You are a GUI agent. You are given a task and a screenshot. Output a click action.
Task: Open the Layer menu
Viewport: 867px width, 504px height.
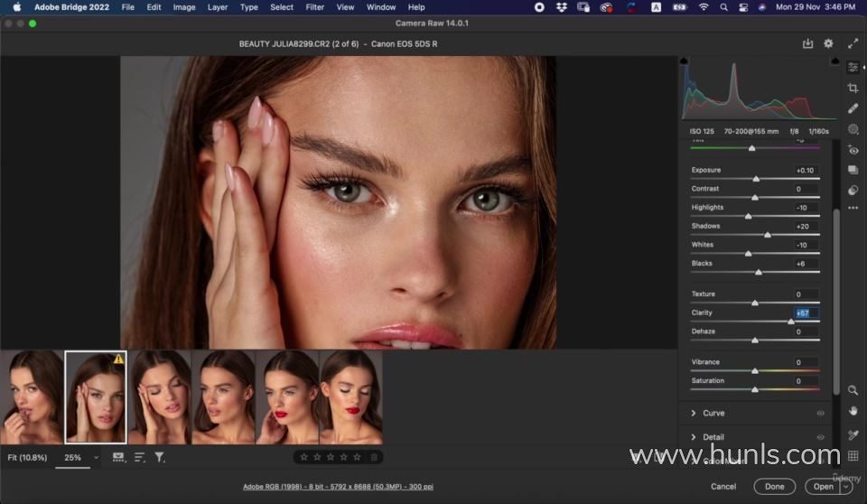tap(218, 7)
